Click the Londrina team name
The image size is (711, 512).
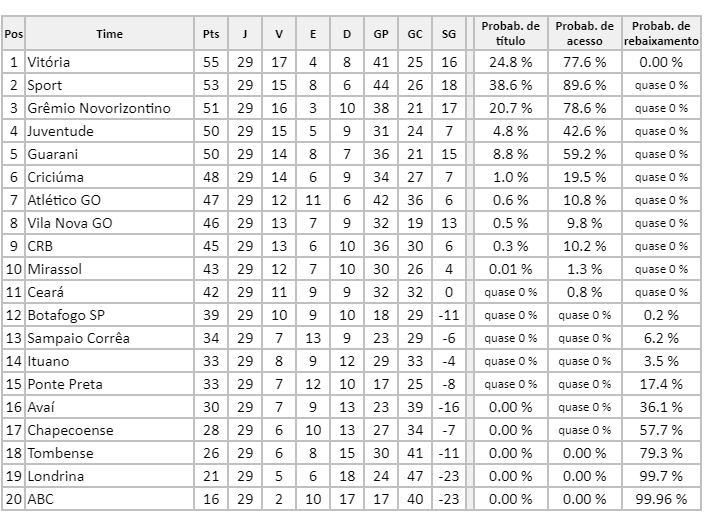coord(56,476)
